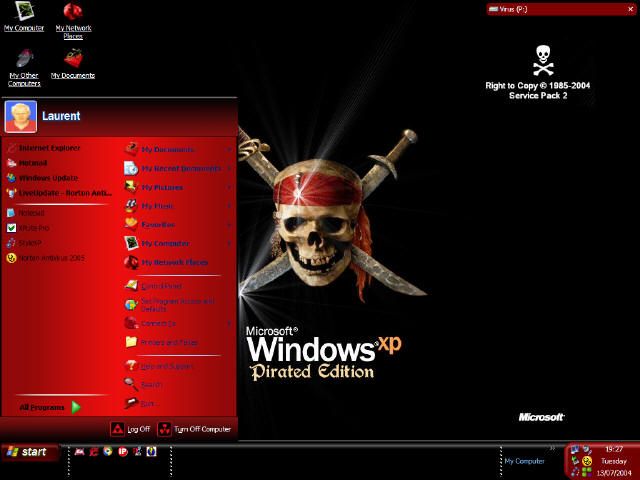The image size is (640, 480).
Task: Open Printers and Faxes folder
Action: 162,342
